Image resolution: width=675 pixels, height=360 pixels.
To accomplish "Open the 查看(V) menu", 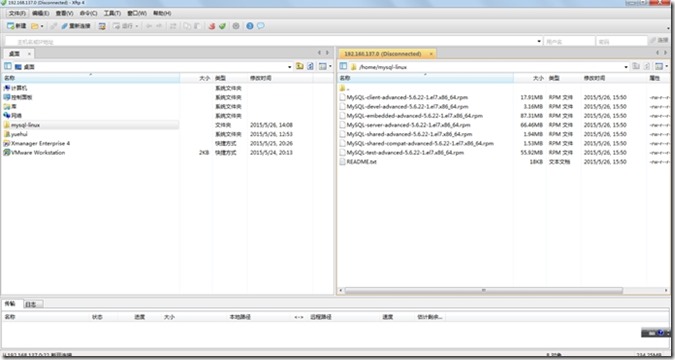I will pyautogui.click(x=64, y=13).
